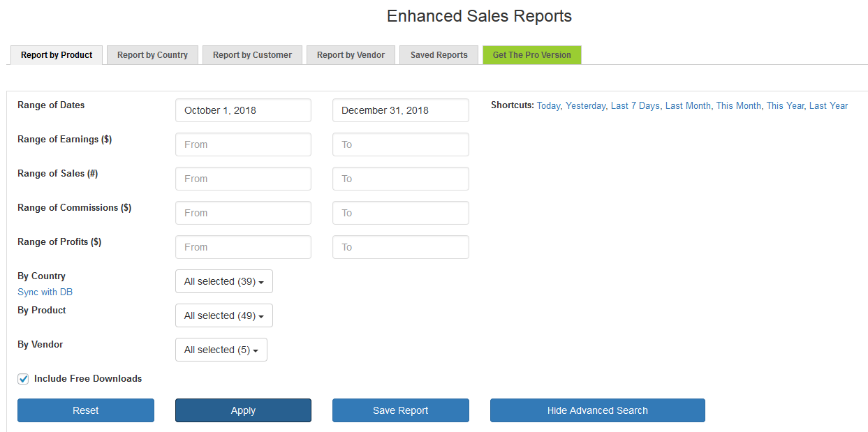
Task: Focus the Range of Profits To field
Action: point(401,247)
